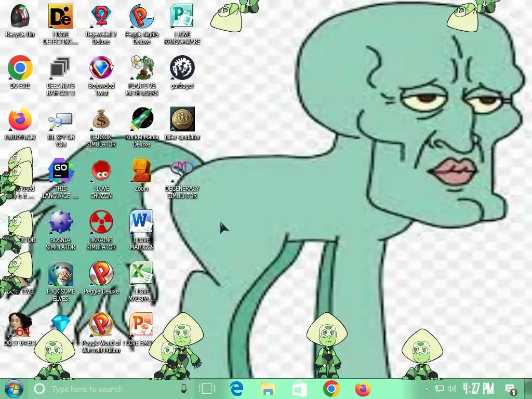This screenshot has height=399, width=532.
Task: Open the Recycle Bin desktop icon
Action: tap(20, 16)
